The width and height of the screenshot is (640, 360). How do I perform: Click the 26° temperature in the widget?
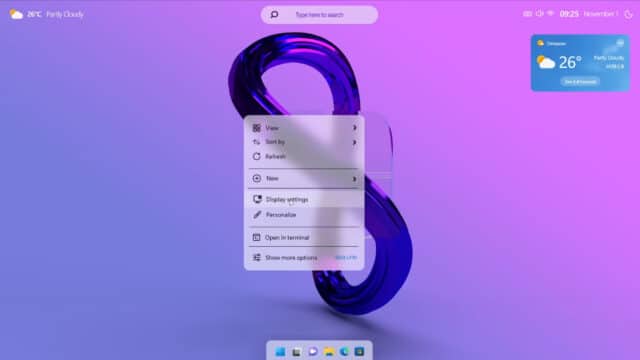570,62
